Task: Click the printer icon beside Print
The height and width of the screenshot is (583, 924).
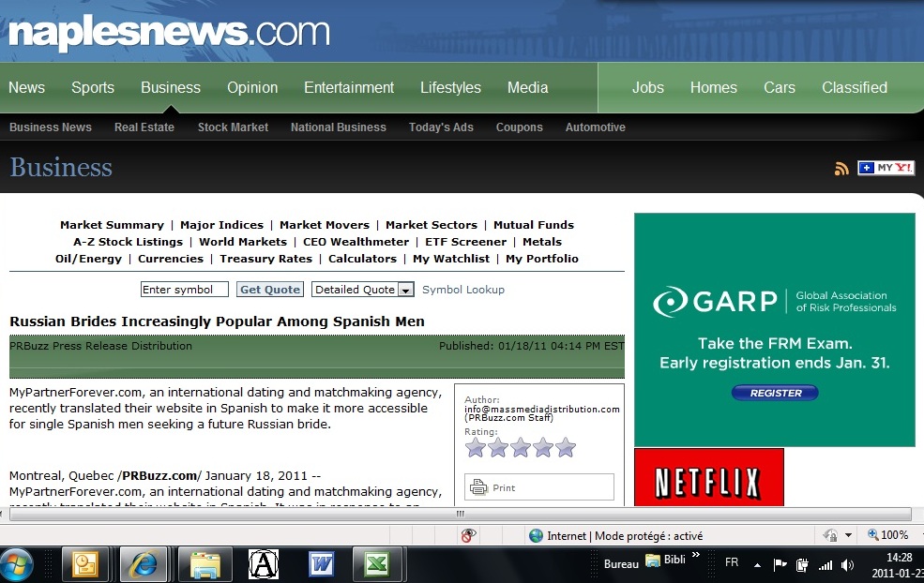Action: tap(478, 487)
